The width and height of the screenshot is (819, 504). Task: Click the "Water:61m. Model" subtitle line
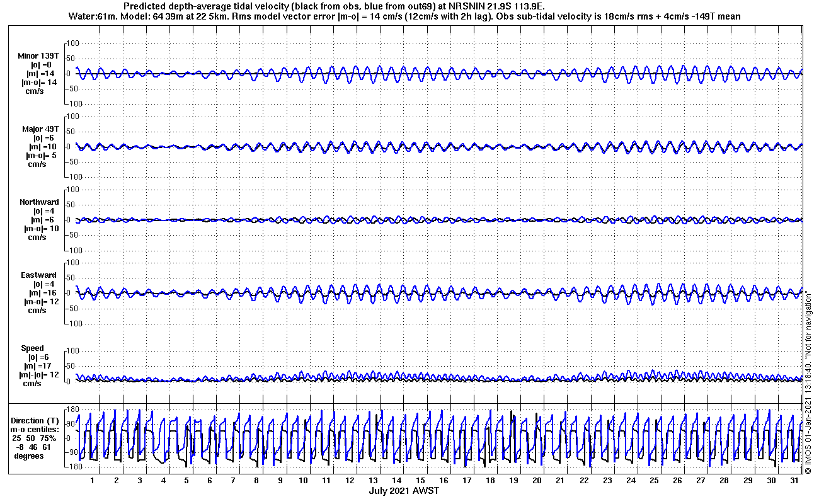[404, 16]
